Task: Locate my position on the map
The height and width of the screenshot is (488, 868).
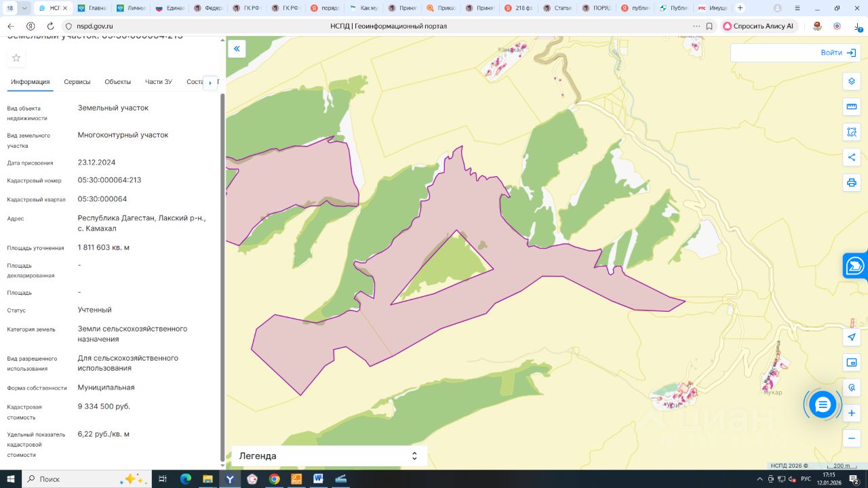Action: [x=852, y=337]
